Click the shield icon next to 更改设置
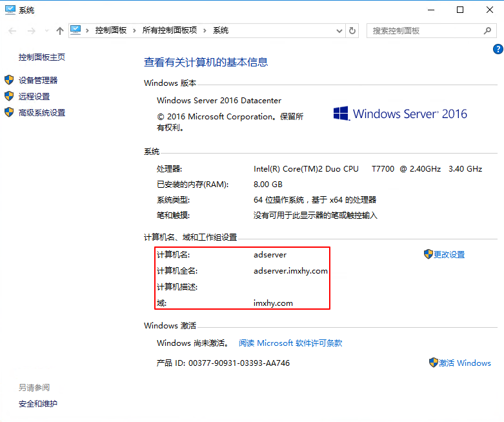The height and width of the screenshot is (422, 504). (x=428, y=254)
